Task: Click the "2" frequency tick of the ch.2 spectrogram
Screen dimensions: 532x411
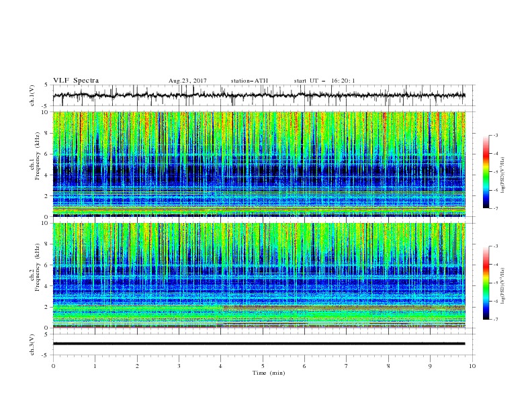Action: click(47, 307)
